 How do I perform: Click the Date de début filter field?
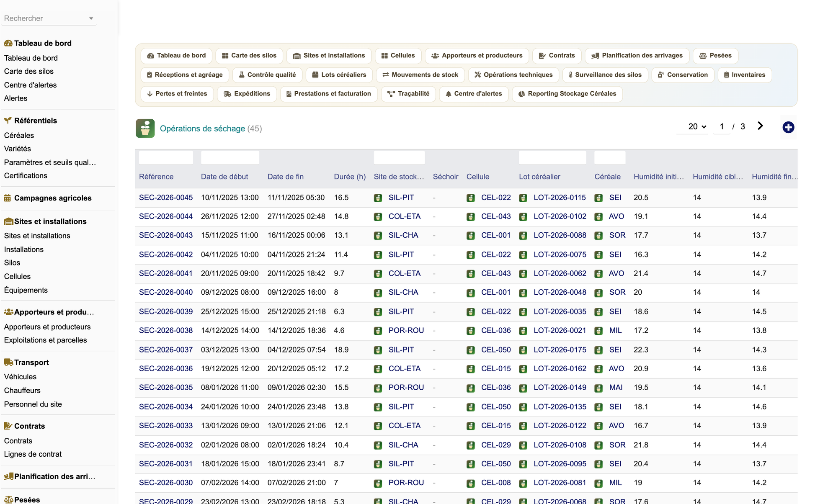230,157
